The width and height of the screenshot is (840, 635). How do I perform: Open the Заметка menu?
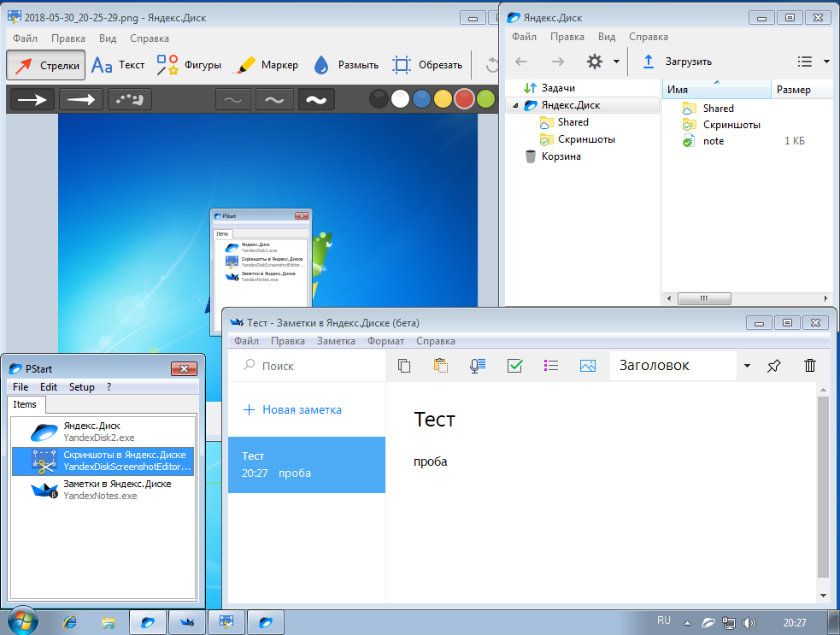[x=336, y=341]
